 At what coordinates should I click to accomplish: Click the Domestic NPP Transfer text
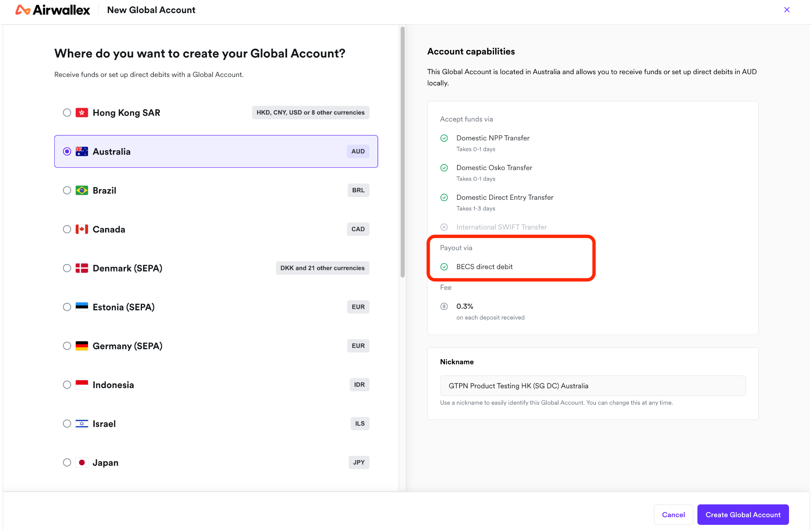click(493, 138)
